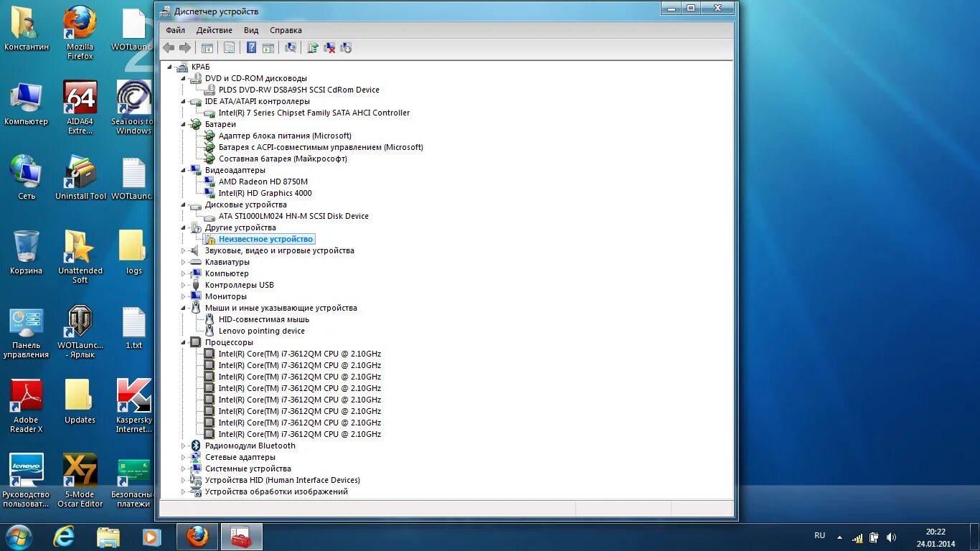Show hidden tray icons arrow
The image size is (980, 551).
coord(840,537)
